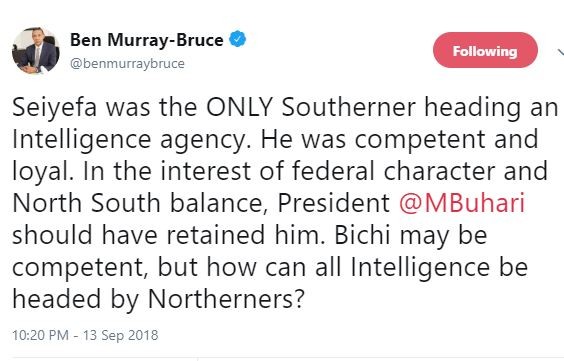Click the blue verified badge icon
Image resolution: width=564 pixels, height=361 pixels.
(238, 39)
